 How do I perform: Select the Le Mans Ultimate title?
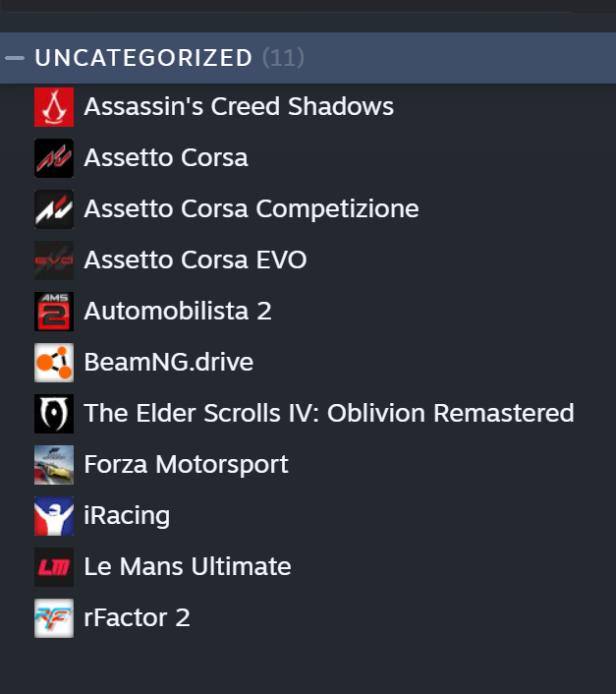pyautogui.click(x=188, y=567)
